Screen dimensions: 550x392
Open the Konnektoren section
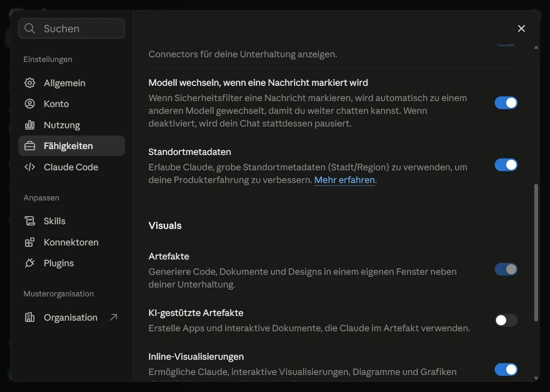click(x=71, y=242)
